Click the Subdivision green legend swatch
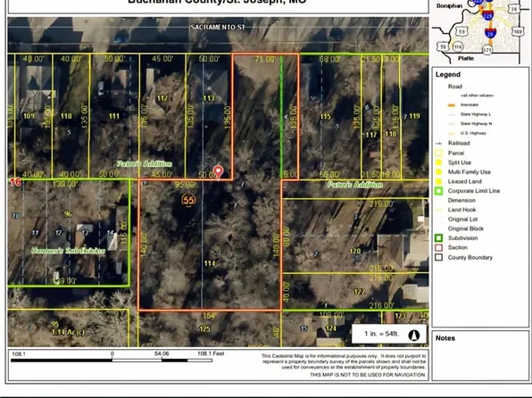Viewport: 532px width, 398px height. pyautogui.click(x=438, y=238)
